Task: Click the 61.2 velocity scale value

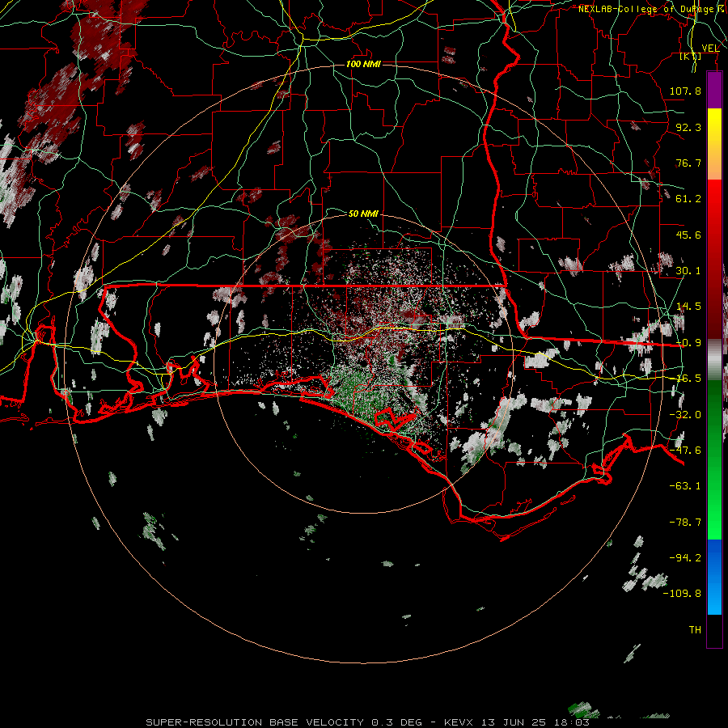Action: (x=688, y=199)
